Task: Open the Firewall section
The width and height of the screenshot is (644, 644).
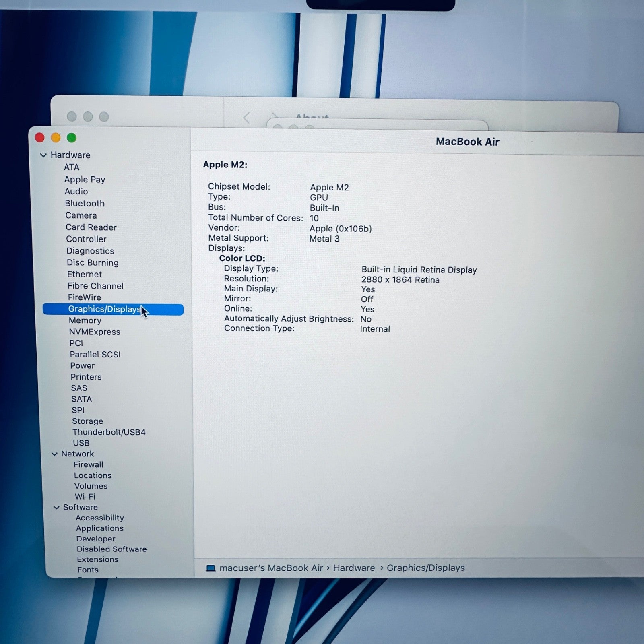Action: (x=89, y=464)
